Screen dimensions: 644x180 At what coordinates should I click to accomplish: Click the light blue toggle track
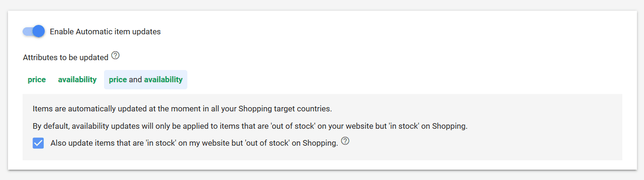[x=27, y=31]
